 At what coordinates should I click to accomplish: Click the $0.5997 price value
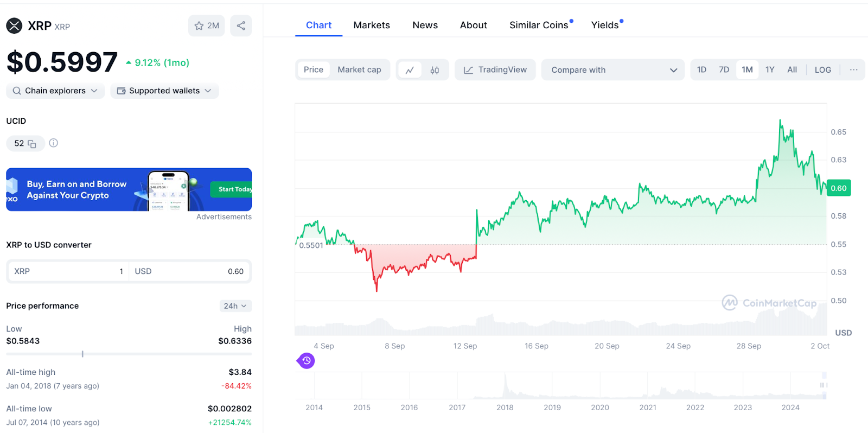[62, 62]
